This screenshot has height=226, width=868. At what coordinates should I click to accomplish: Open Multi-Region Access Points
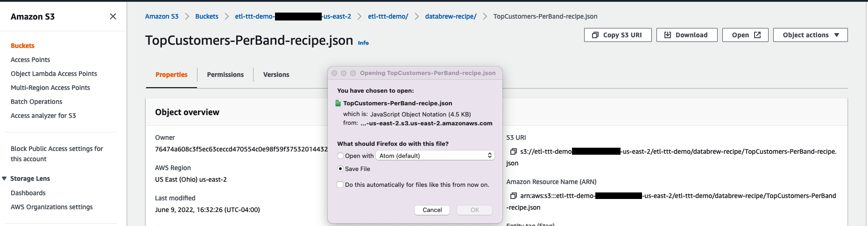tap(50, 88)
